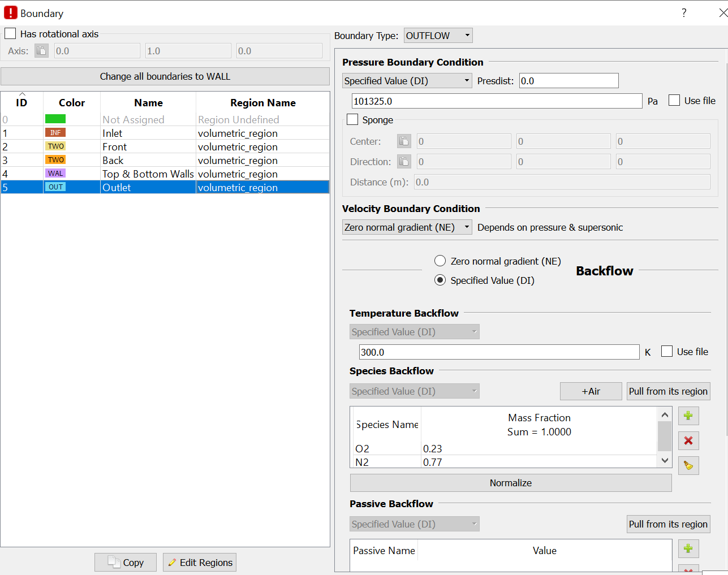Sort boundaries by the ID column header

21,103
